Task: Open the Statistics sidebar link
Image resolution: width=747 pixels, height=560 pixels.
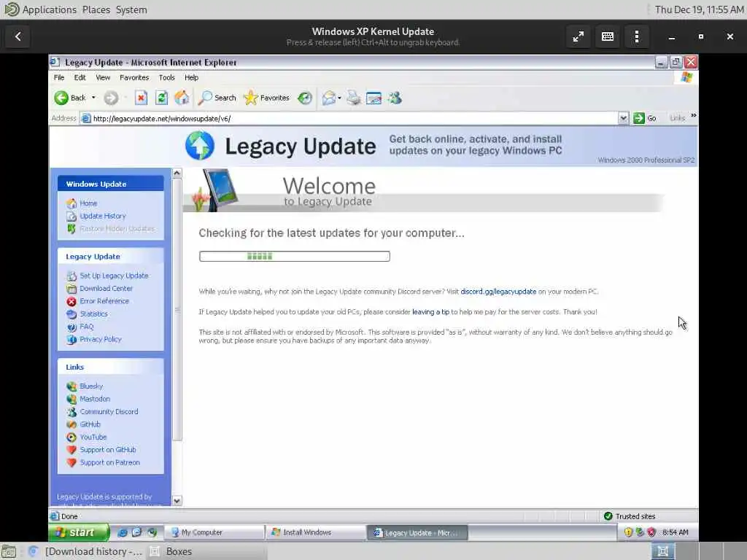Action: pos(94,314)
